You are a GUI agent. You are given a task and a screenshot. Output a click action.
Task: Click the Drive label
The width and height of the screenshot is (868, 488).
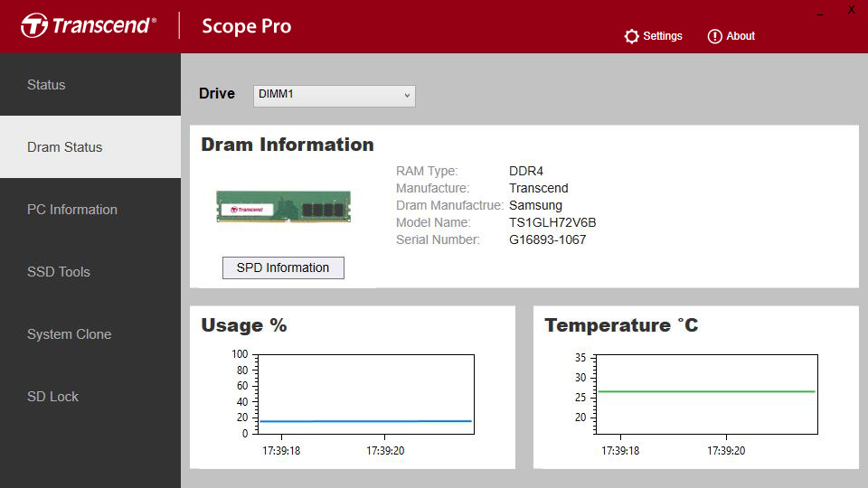click(217, 93)
